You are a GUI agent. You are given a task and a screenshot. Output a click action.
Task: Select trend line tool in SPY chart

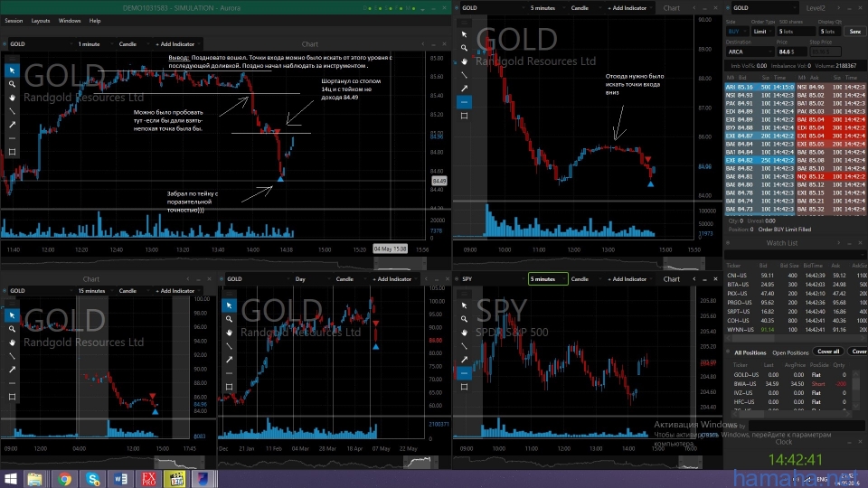[465, 346]
